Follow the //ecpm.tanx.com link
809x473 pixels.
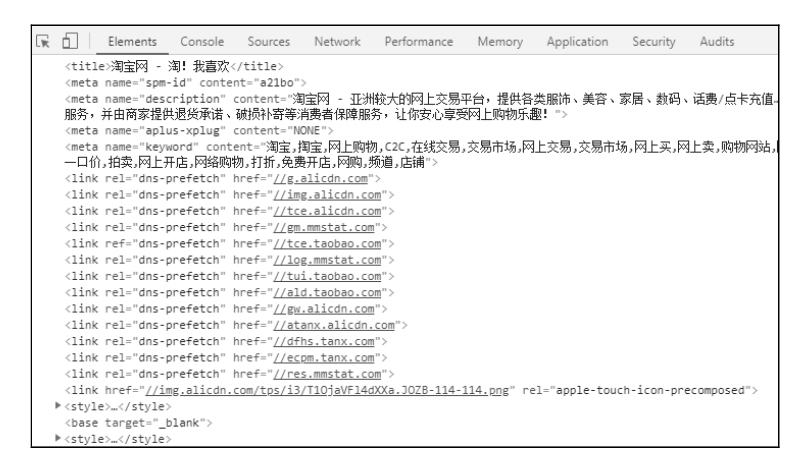[323, 357]
